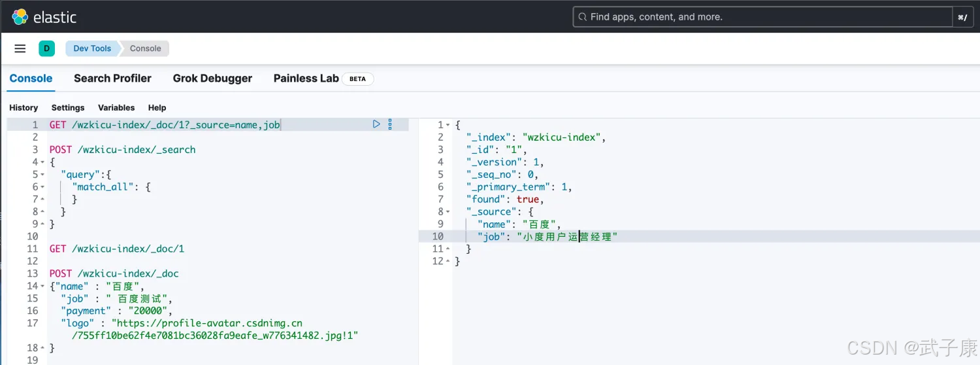980x365 pixels.
Task: Click the Elastic logo icon
Action: click(x=20, y=17)
